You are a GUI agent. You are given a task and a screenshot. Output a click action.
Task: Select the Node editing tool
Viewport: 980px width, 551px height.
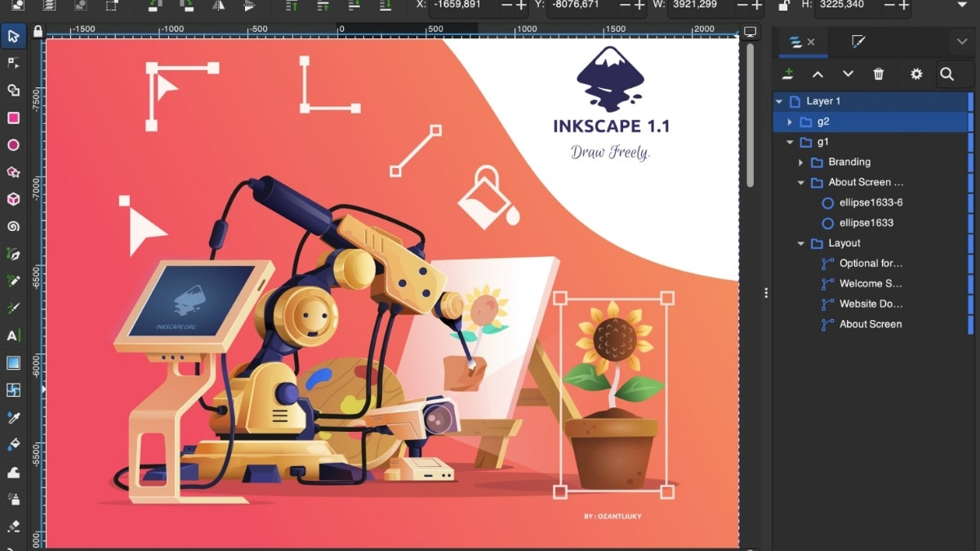14,63
